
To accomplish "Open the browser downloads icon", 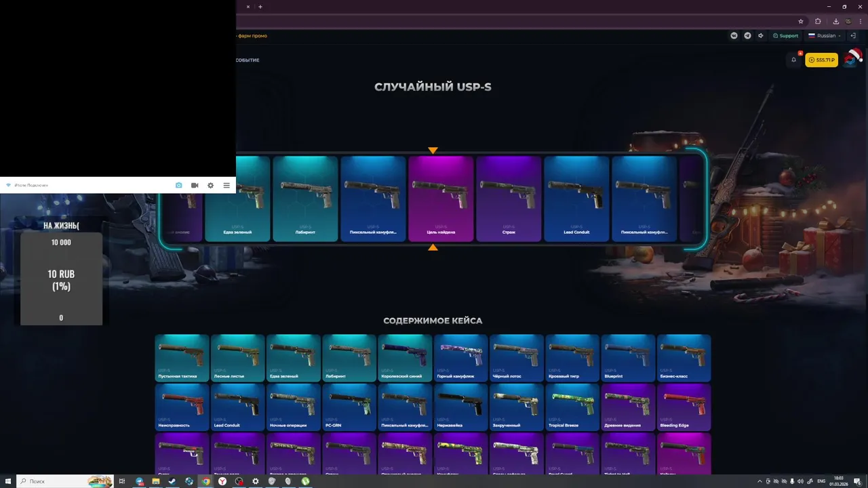I will pos(835,21).
